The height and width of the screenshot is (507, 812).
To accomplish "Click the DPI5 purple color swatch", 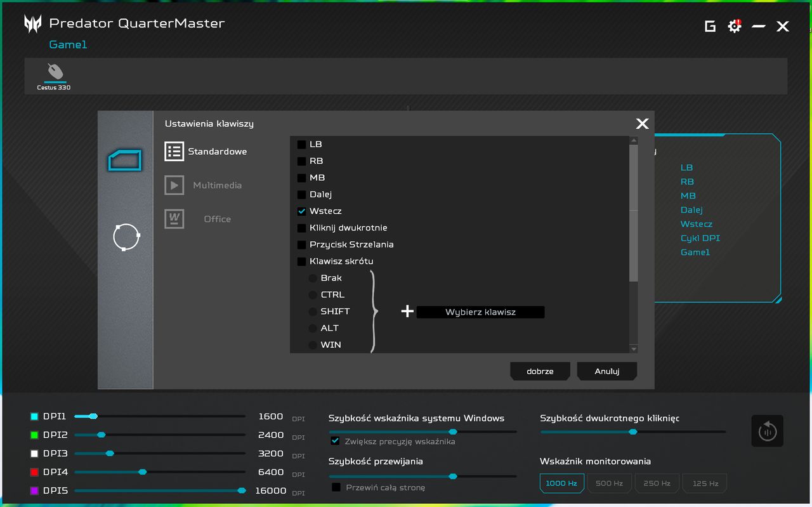I will (34, 491).
